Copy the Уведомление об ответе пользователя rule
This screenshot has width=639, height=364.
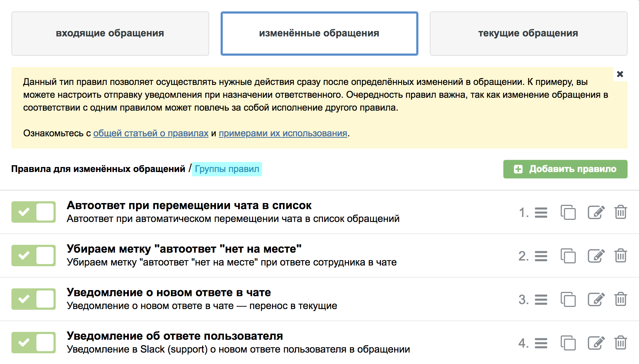tap(568, 343)
